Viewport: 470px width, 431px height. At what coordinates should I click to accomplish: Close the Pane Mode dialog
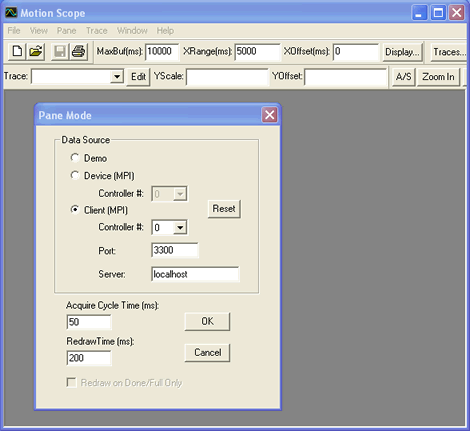[x=269, y=115]
